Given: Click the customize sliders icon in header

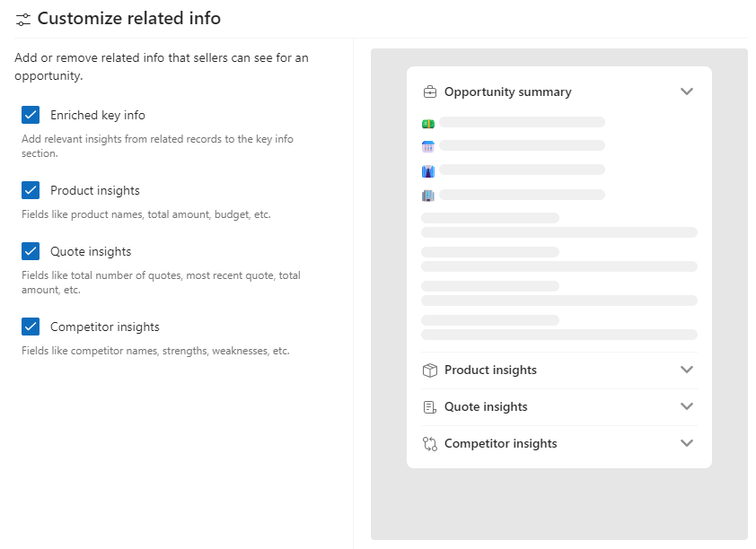Looking at the screenshot, I should click(23, 19).
